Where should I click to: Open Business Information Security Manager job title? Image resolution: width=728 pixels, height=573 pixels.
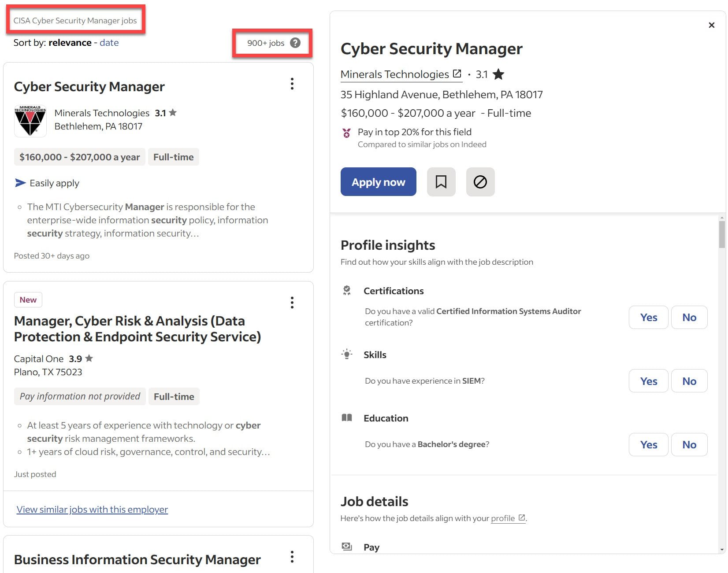(137, 559)
